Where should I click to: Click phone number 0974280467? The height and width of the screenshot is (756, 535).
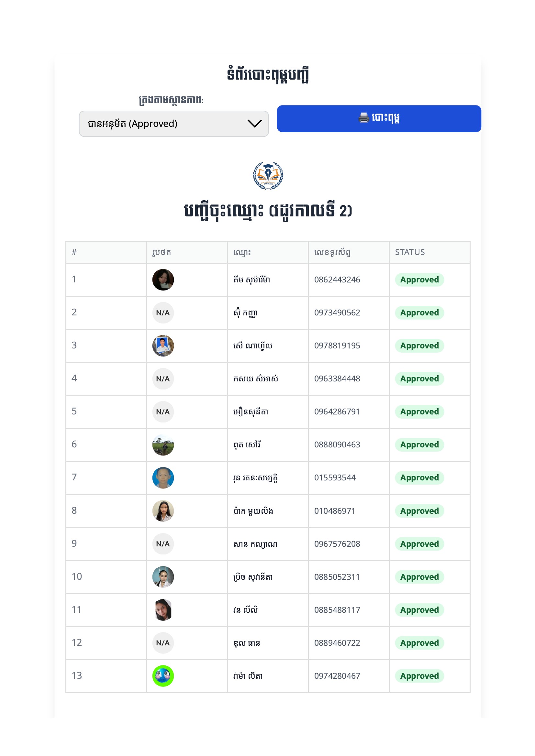pyautogui.click(x=337, y=676)
